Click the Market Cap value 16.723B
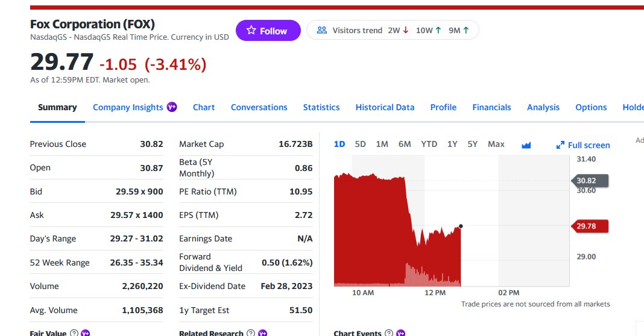 (x=295, y=144)
